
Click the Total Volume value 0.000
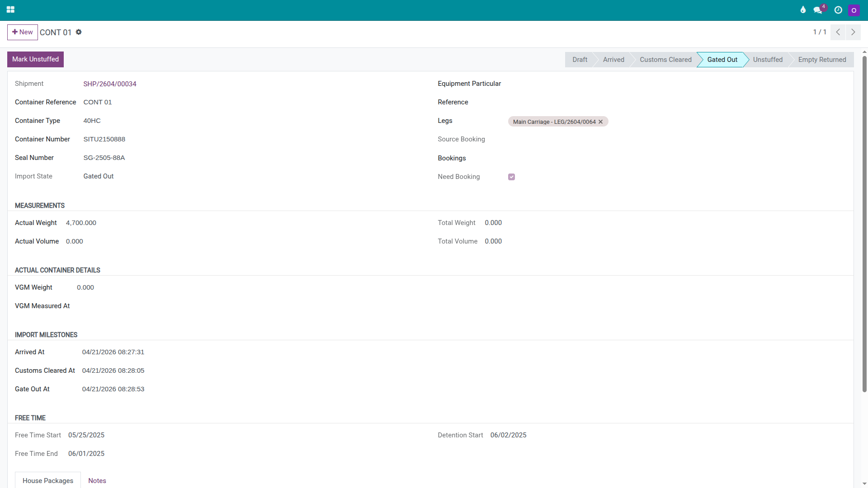[x=493, y=241]
